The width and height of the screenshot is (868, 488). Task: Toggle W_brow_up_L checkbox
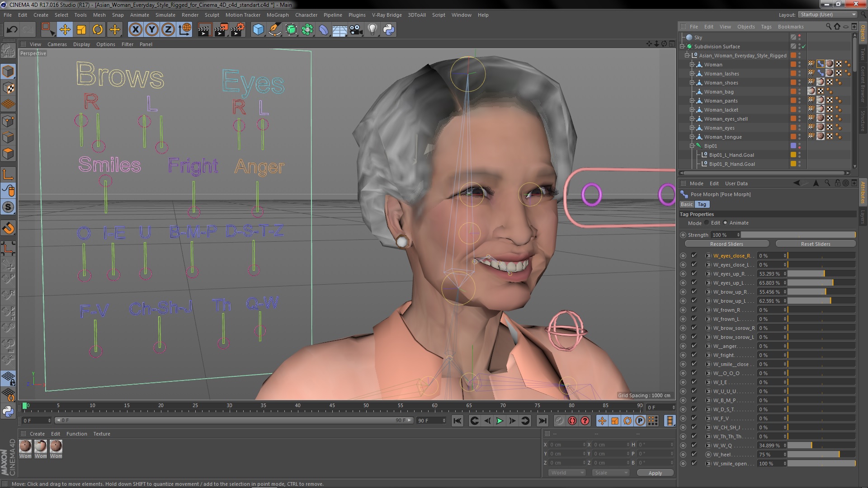click(x=694, y=301)
